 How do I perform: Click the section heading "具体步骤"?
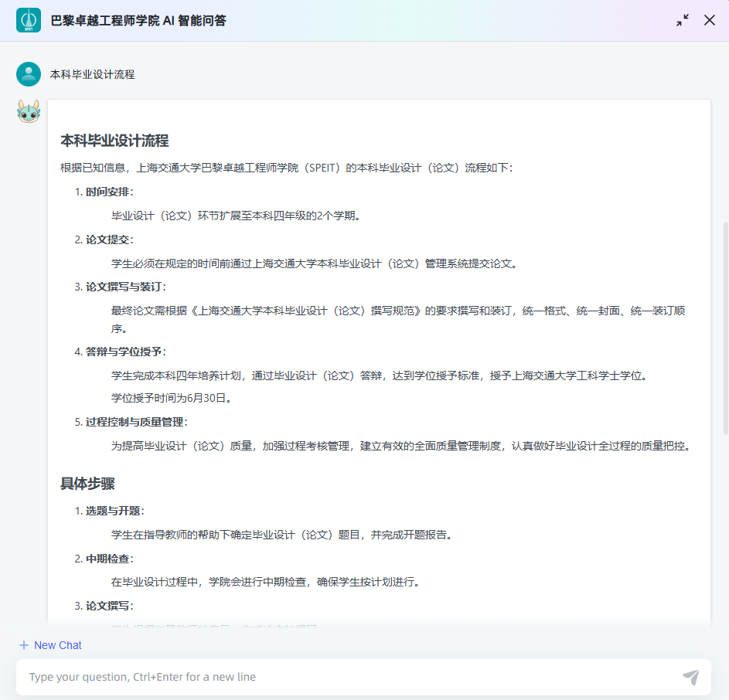click(87, 484)
